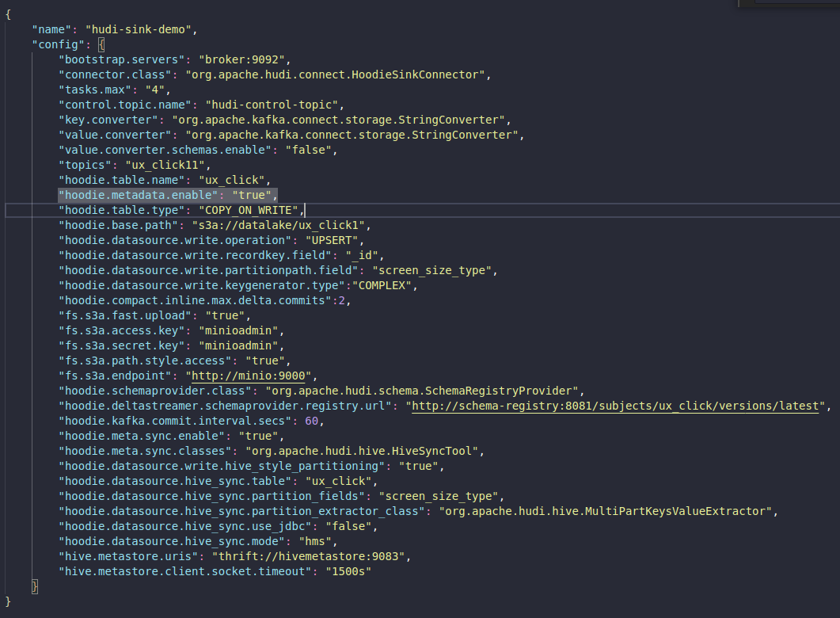Click the "hoodie.datasource.hive_sync.table" key

point(175,481)
